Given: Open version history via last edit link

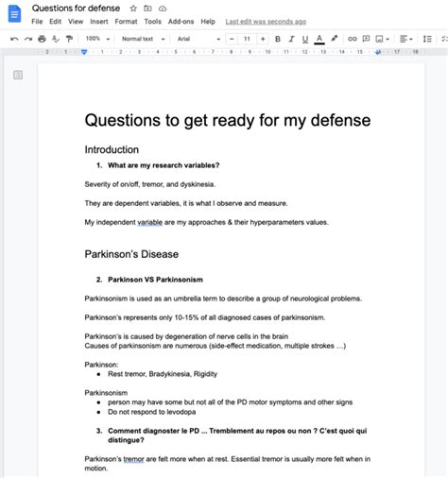Looking at the screenshot, I should click(266, 22).
